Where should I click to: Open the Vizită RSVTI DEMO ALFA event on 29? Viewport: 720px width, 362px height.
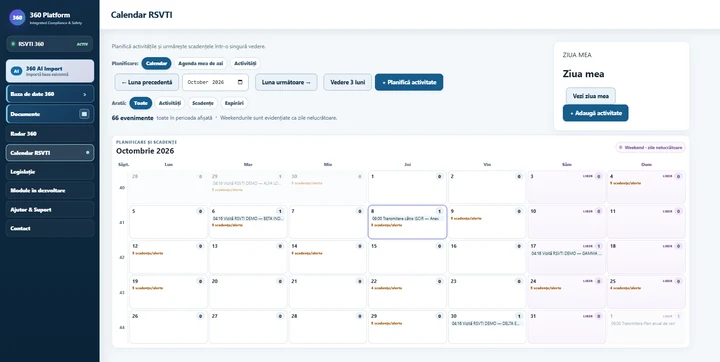click(248, 183)
